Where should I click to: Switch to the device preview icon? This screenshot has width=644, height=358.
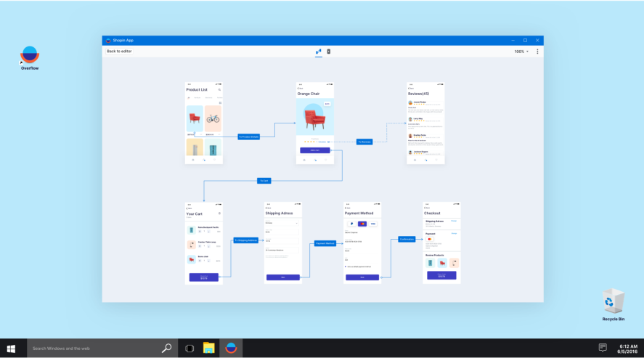point(329,52)
